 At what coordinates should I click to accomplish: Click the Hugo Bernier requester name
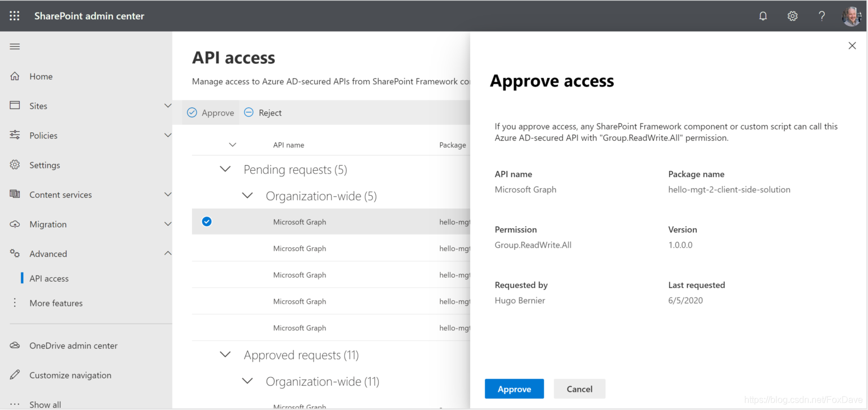(x=520, y=300)
